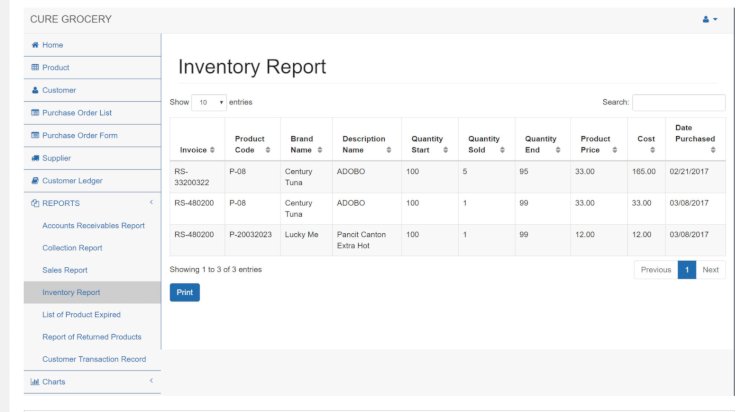
Task: Click the Next pagination button
Action: [710, 270]
